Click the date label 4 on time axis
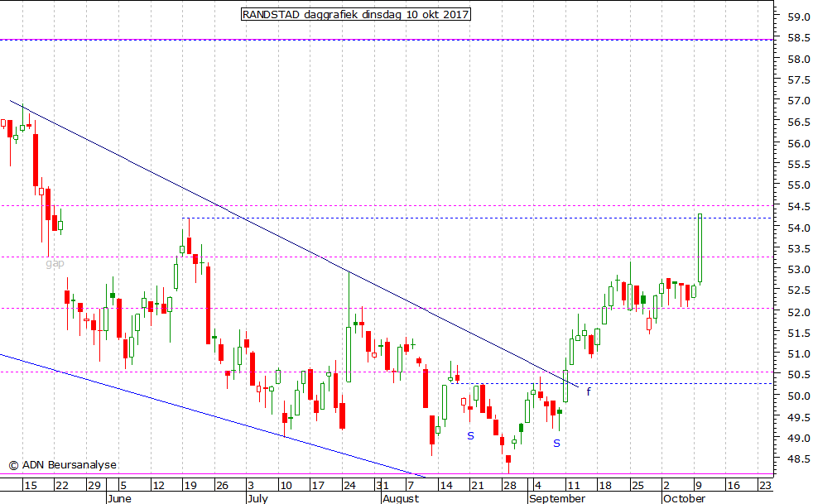This screenshot has width=813, height=504. point(538,486)
